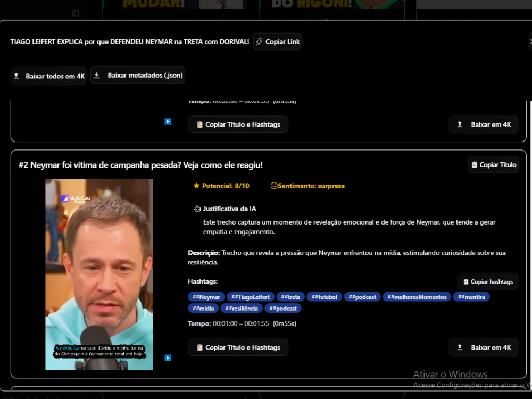Click the Baixar todos em 4K button

click(x=48, y=76)
